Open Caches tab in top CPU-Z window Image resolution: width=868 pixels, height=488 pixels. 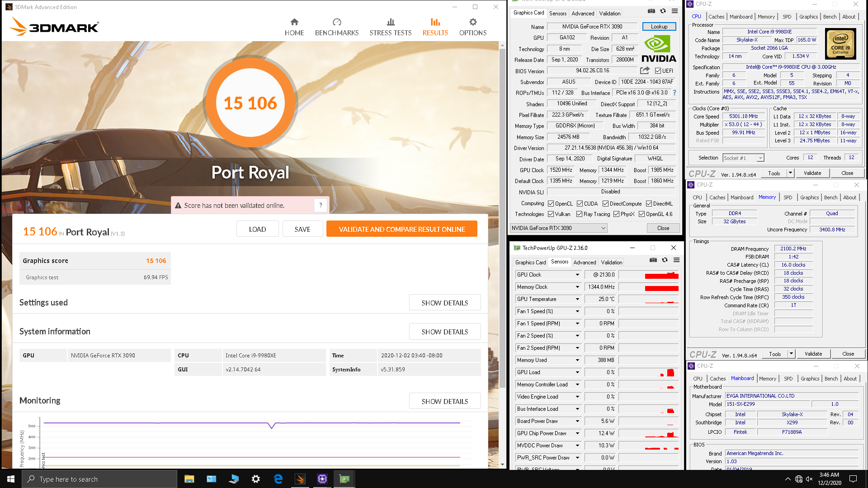tap(717, 17)
